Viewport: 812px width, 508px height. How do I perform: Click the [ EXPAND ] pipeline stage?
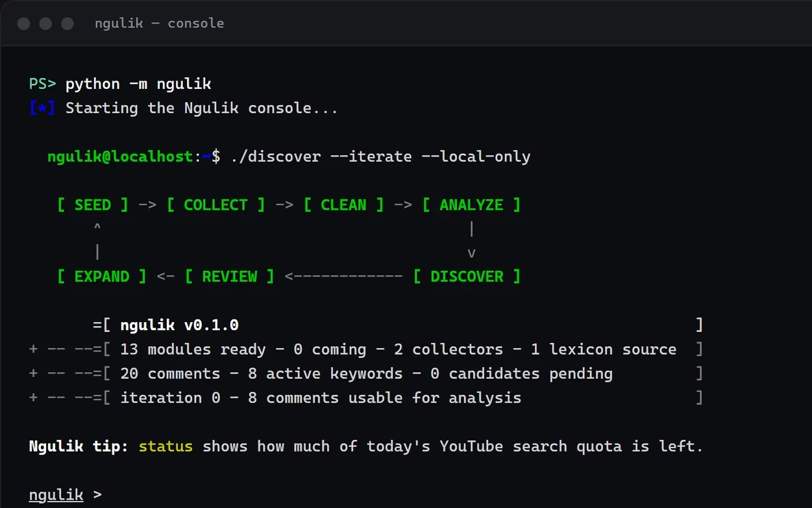click(102, 277)
